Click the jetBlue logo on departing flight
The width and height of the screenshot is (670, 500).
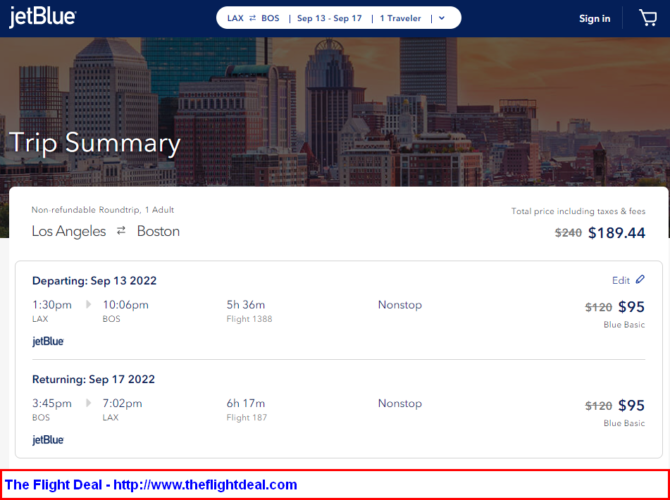pyautogui.click(x=48, y=341)
